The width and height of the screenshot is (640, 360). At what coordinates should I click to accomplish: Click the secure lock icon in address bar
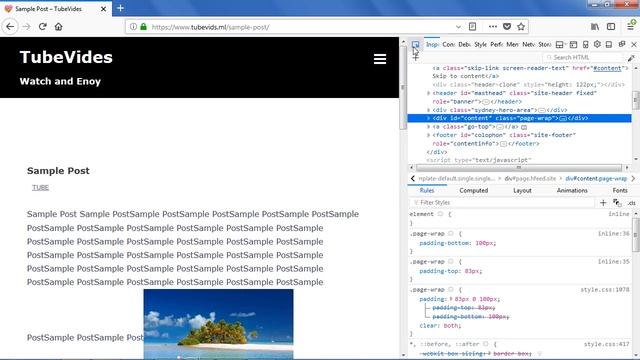pyautogui.click(x=143, y=27)
